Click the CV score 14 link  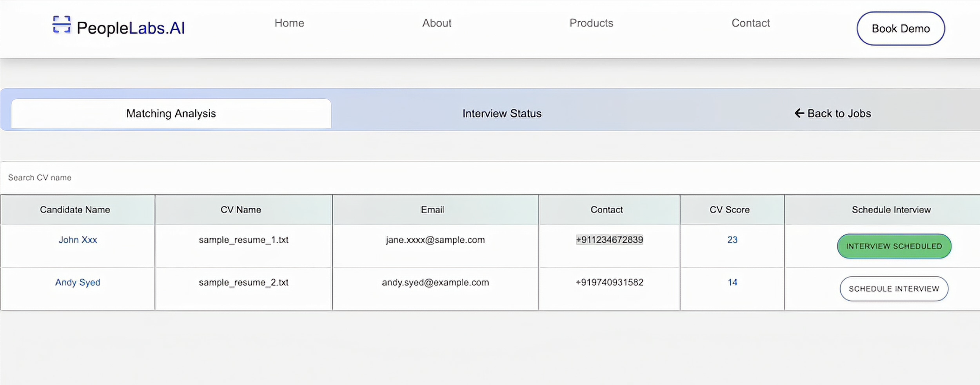click(732, 282)
